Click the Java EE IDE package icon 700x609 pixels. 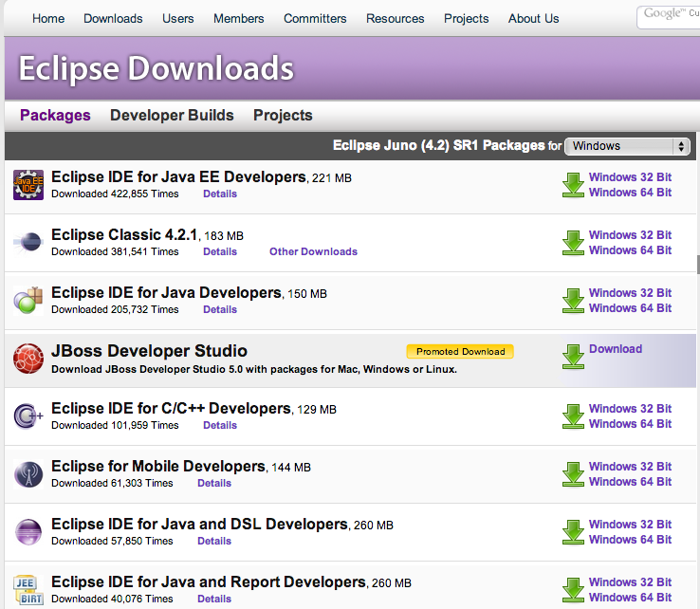tap(28, 185)
